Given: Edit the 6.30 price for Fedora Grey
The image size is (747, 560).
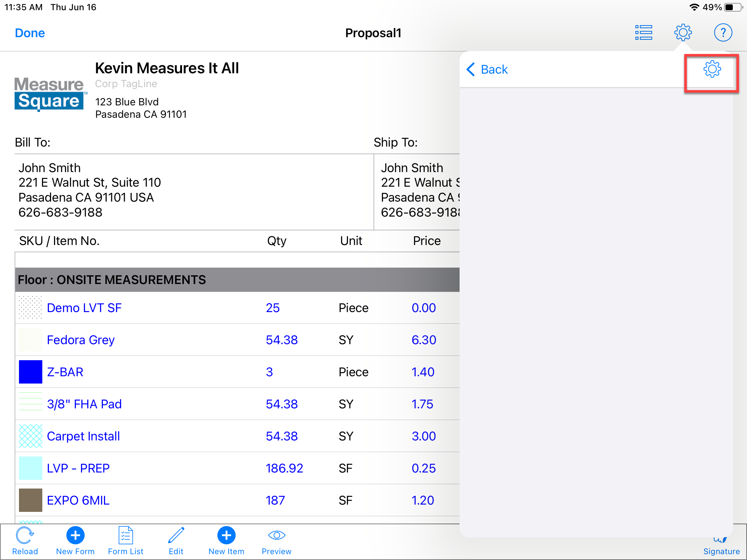Looking at the screenshot, I should tap(423, 340).
